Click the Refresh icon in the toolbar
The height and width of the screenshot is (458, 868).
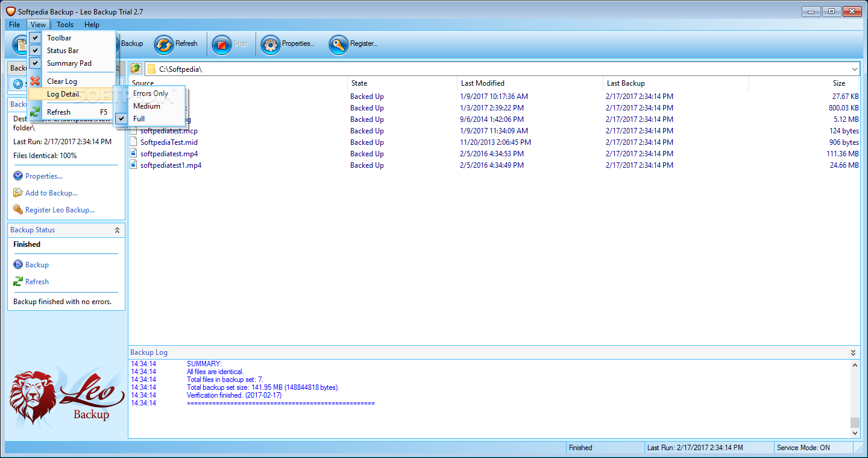coord(163,44)
